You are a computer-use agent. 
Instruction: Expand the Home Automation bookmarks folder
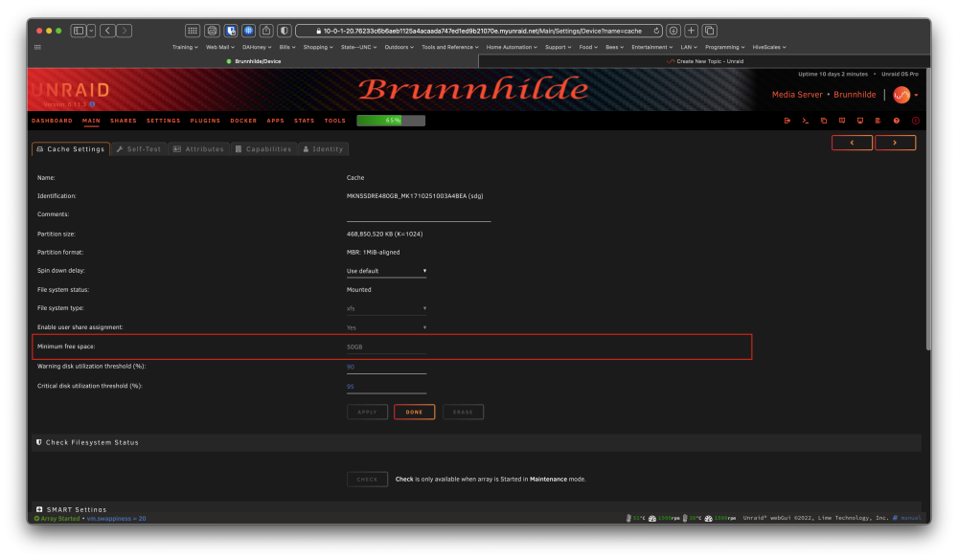point(512,47)
